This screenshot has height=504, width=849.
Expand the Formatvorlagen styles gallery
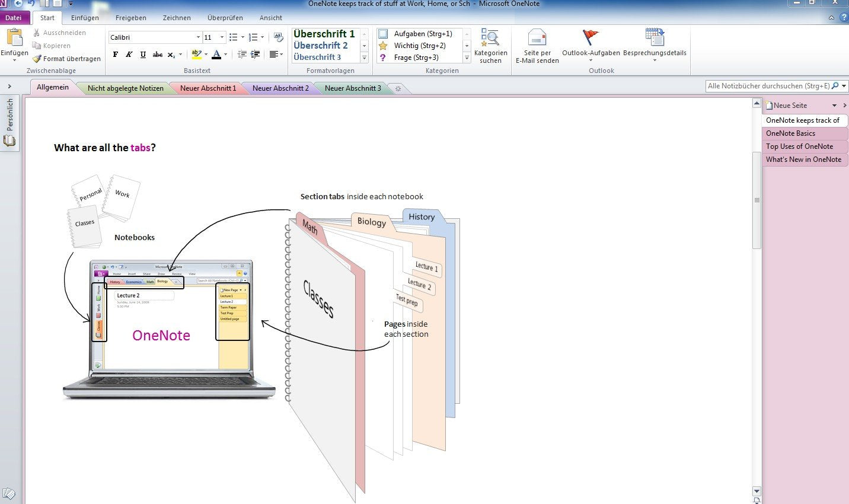coord(364,58)
